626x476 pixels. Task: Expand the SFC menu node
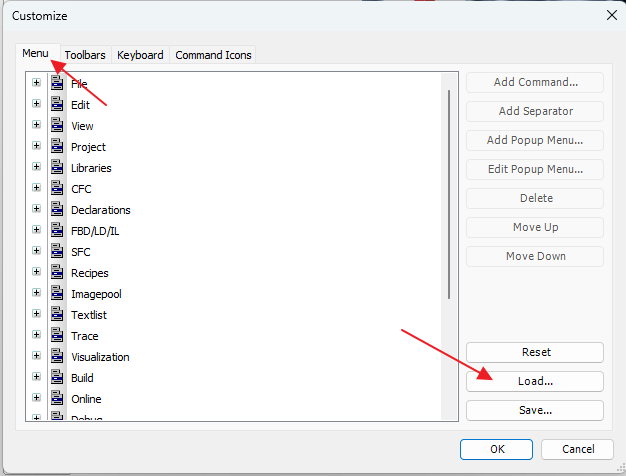pos(36,251)
